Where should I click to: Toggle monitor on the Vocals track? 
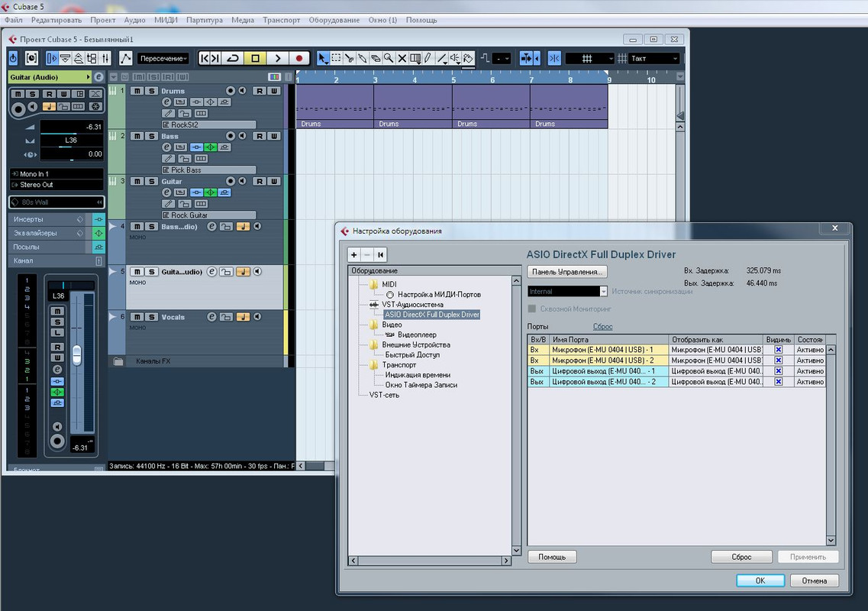click(257, 317)
